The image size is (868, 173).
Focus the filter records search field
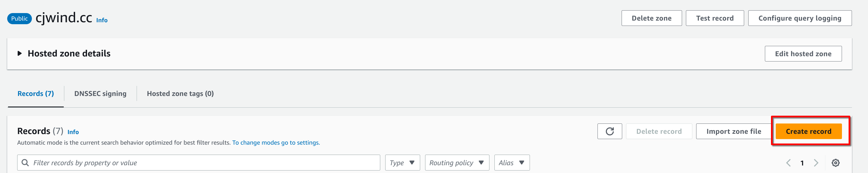pos(198,162)
